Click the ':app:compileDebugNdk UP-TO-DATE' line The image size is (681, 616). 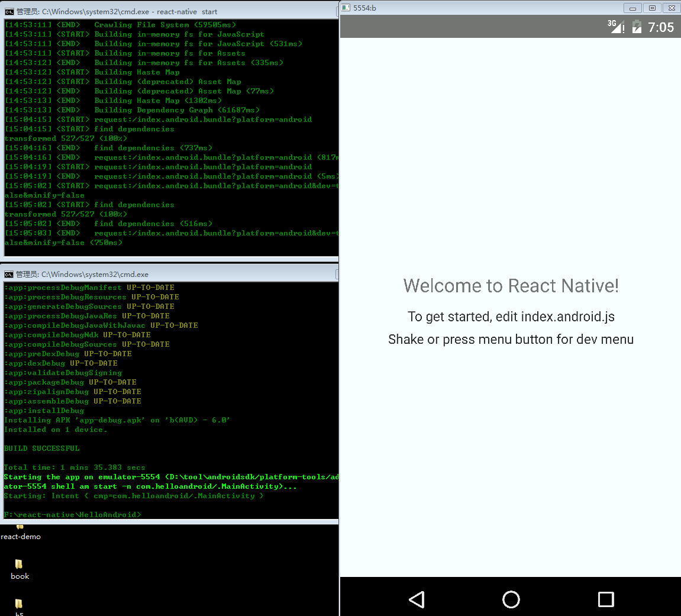[78, 335]
